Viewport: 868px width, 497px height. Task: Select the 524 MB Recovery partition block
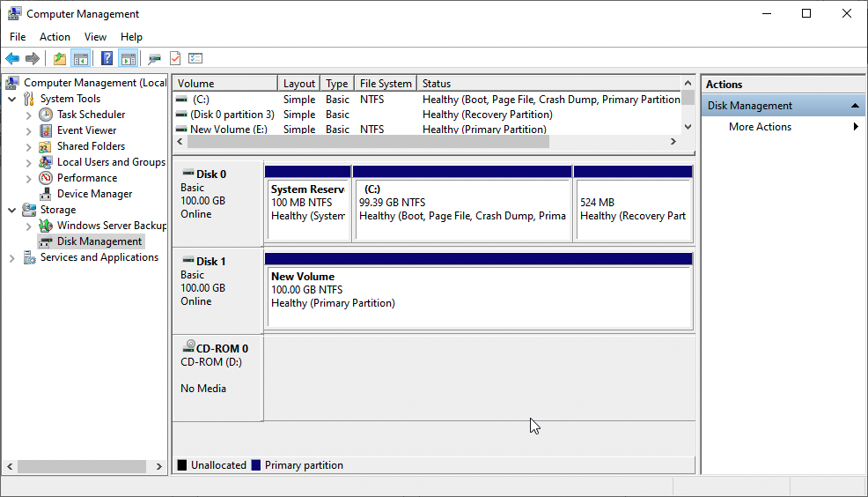pos(633,204)
